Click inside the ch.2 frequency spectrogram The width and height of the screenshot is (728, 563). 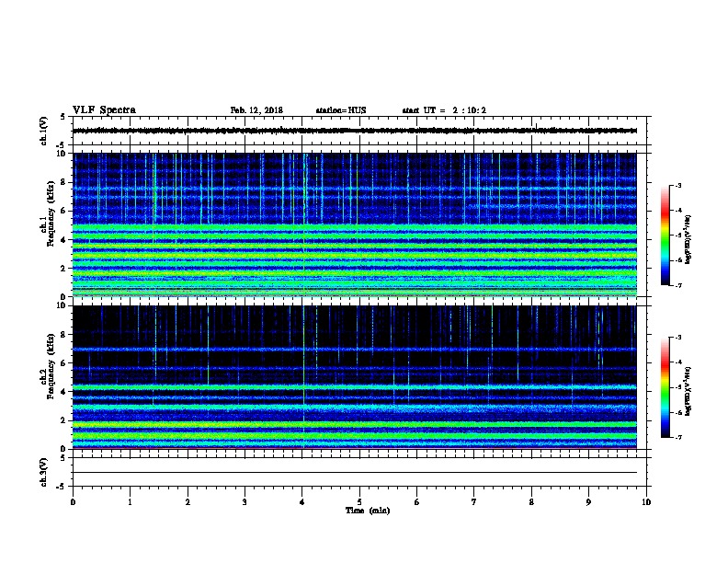pyautogui.click(x=355, y=377)
